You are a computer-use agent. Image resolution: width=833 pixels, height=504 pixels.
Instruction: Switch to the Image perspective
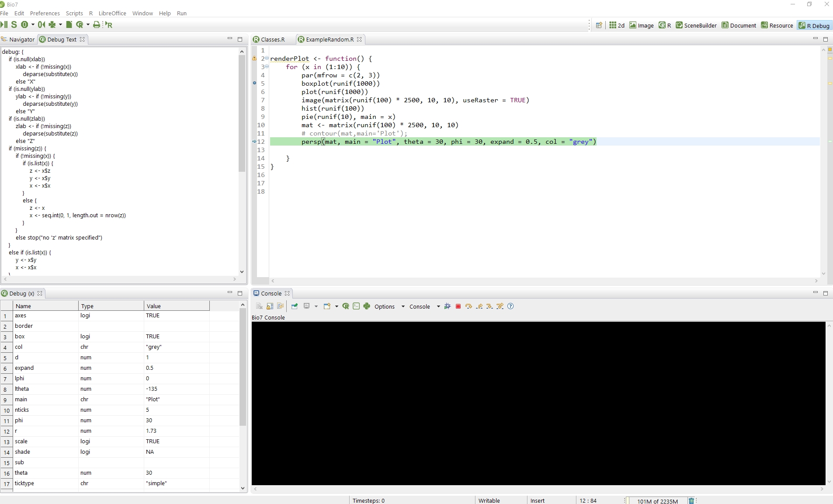pos(642,25)
